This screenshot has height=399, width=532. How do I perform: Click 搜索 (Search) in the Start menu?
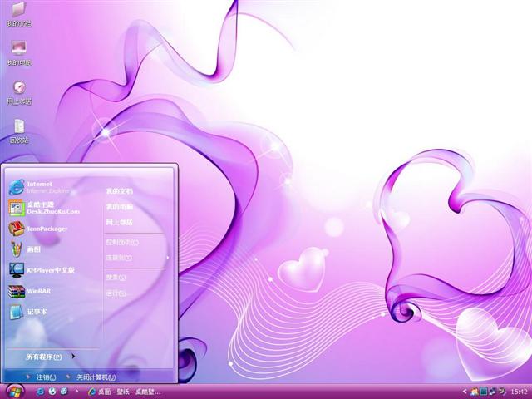point(116,278)
